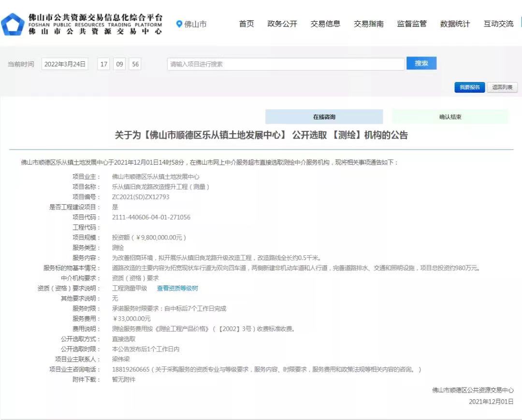Image resolution: width=522 pixels, height=420 pixels.
Task: Open the 交易信息 menu
Action: [x=325, y=24]
